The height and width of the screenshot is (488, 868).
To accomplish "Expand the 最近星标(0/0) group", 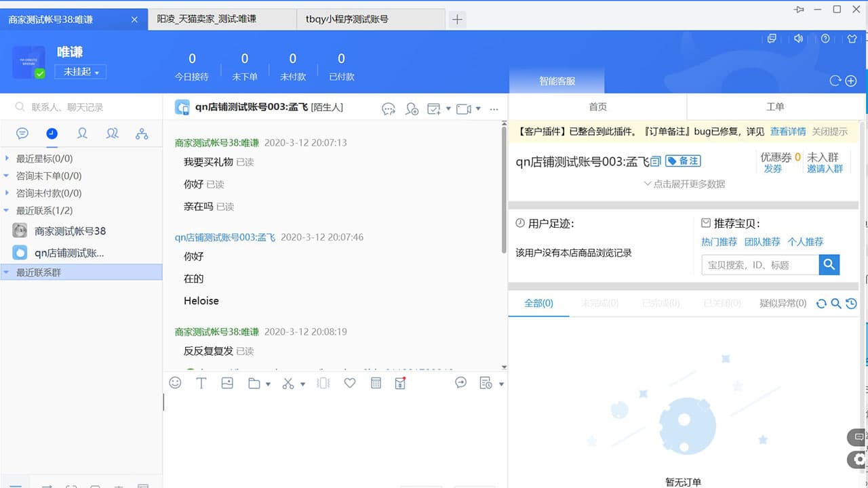I will click(x=44, y=159).
